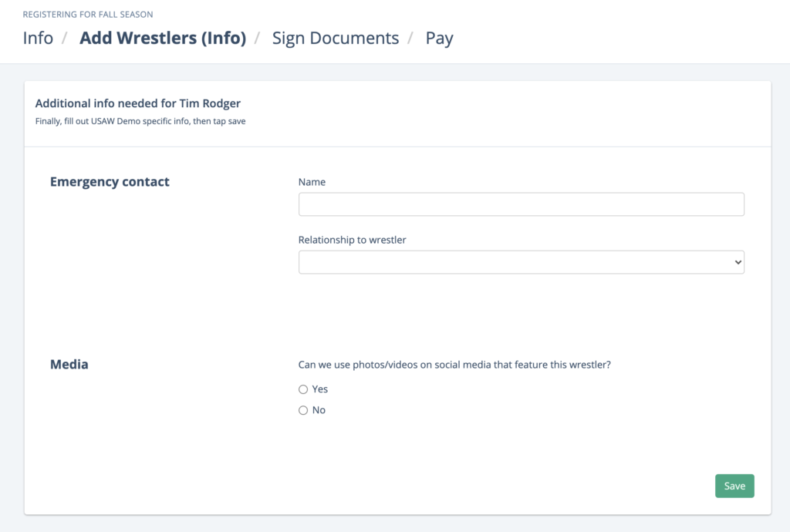Screen dimensions: 790x532
Task: Click the "Can we use photos/videos" question text
Action: 454,365
